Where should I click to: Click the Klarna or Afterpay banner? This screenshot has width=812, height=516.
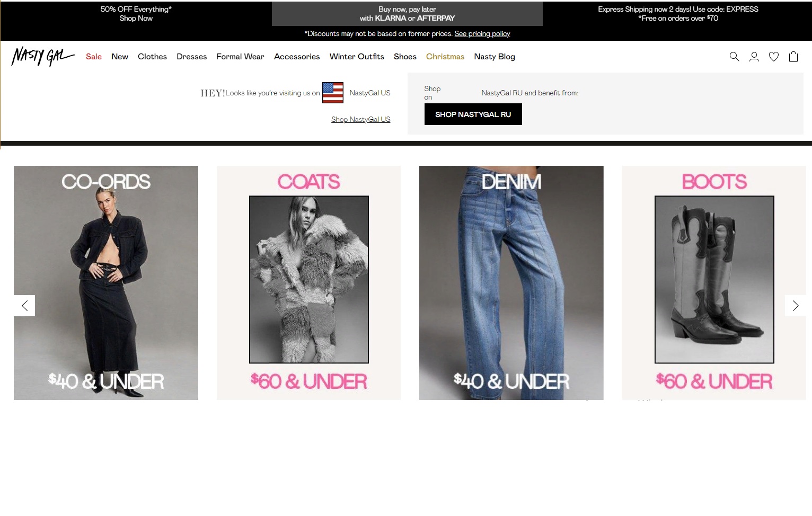point(407,14)
